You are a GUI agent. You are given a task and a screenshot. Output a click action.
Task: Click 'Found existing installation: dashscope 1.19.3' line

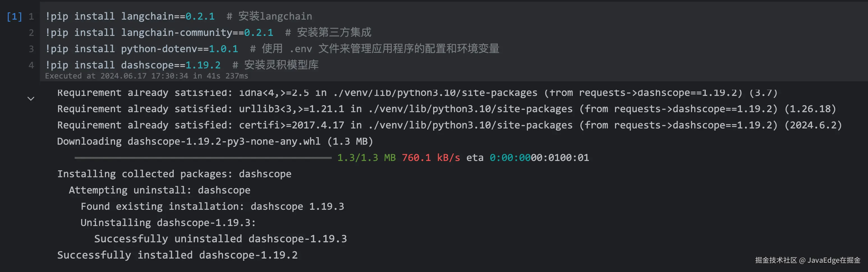coord(212,206)
